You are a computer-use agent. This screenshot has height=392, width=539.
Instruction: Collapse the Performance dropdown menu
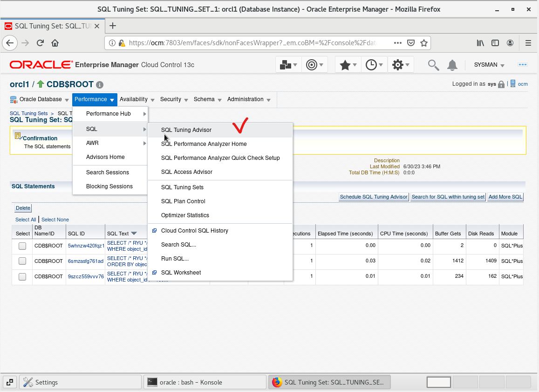click(95, 99)
